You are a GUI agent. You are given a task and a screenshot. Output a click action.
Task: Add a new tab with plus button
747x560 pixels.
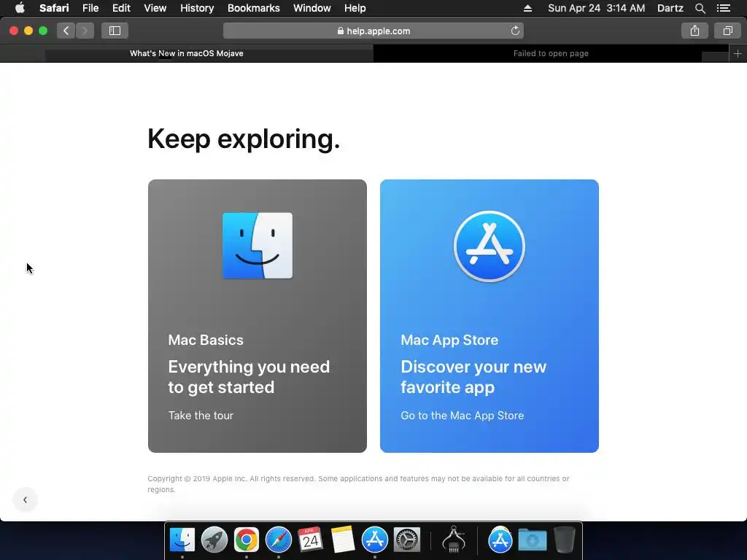[738, 53]
